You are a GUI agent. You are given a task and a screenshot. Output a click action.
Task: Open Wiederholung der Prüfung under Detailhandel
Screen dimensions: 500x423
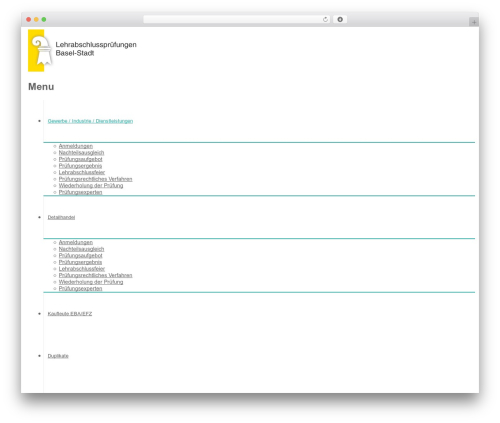pyautogui.click(x=91, y=282)
